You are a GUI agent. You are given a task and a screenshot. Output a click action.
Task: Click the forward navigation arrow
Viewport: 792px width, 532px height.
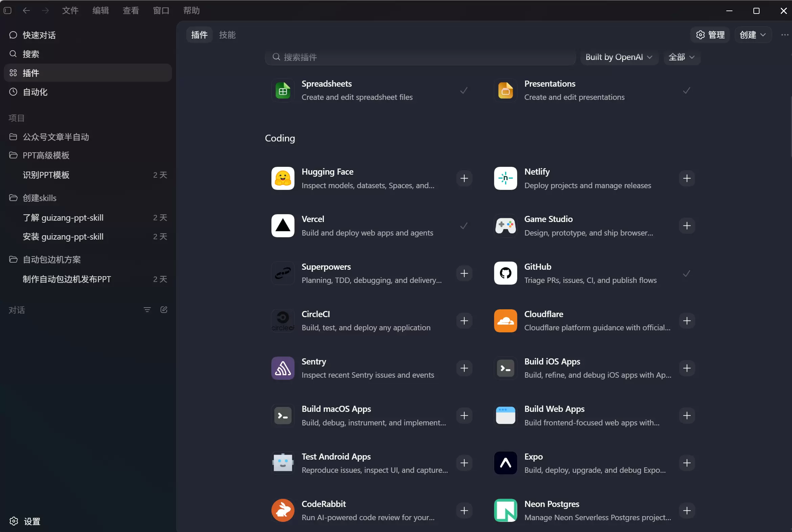click(45, 10)
